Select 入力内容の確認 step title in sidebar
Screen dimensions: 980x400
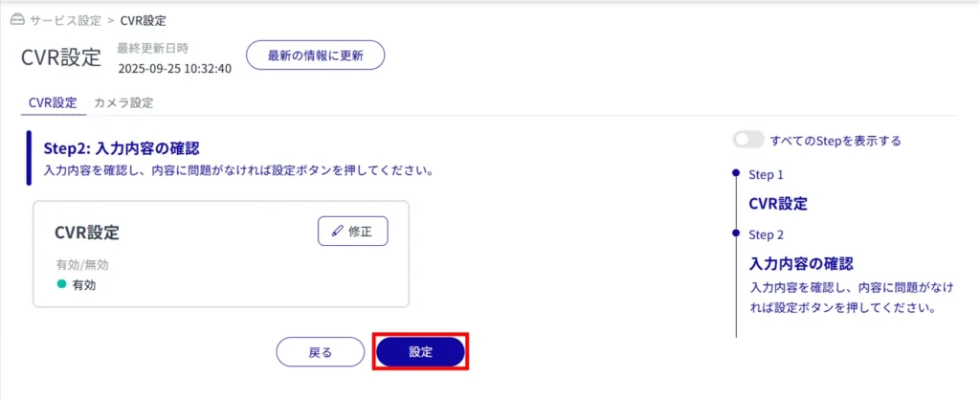tap(800, 263)
